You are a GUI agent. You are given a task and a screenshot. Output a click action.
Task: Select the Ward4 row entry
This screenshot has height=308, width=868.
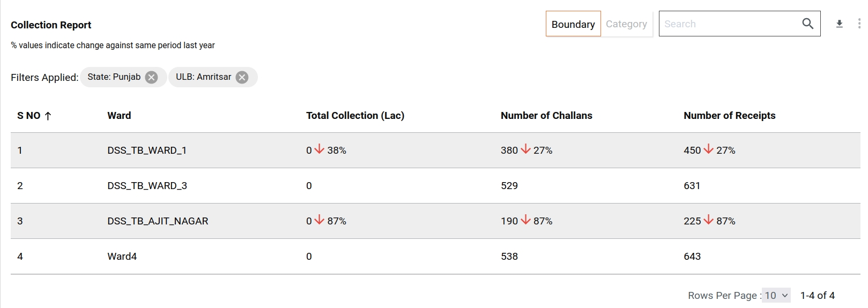[x=122, y=257]
